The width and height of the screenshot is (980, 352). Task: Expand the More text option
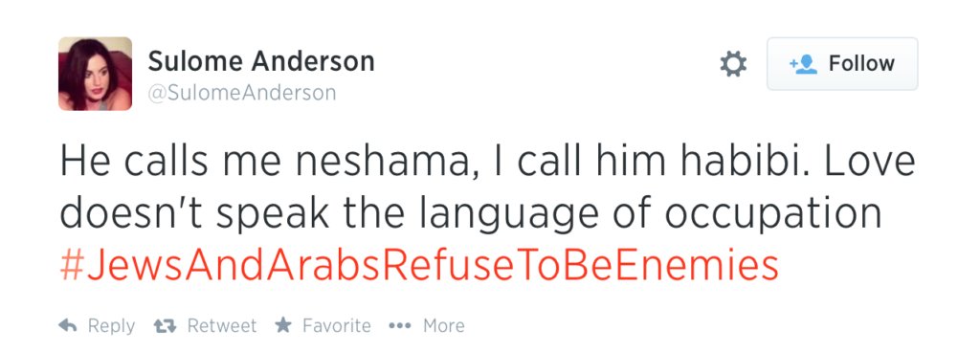[x=444, y=326]
